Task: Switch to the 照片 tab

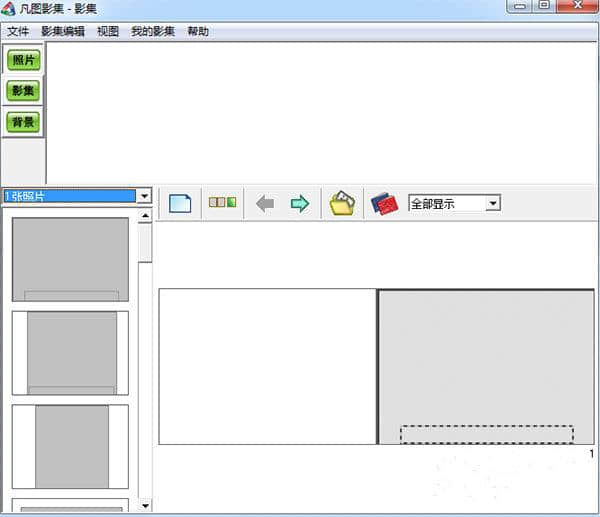Action: 23,60
